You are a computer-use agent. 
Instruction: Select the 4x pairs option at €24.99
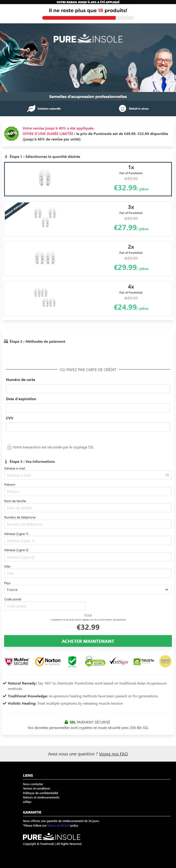click(x=88, y=298)
